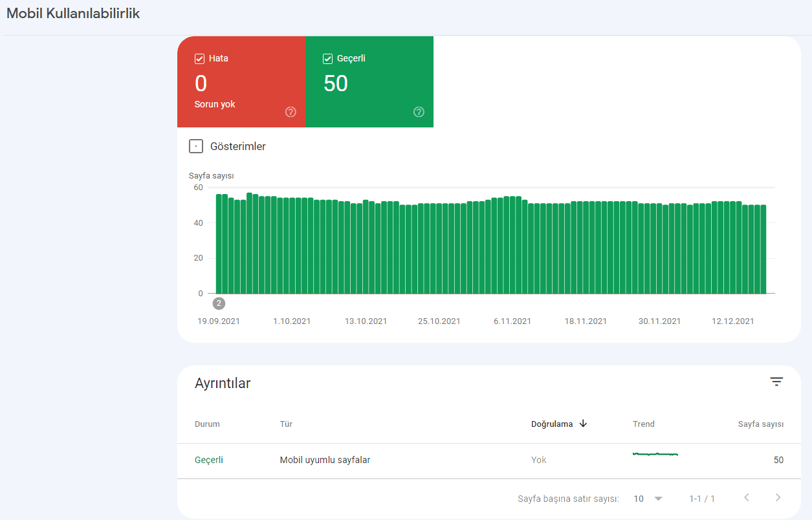Viewport: 812px width, 520px height.
Task: Click the sort arrow beside Doğrulama
Action: pyautogui.click(x=583, y=424)
